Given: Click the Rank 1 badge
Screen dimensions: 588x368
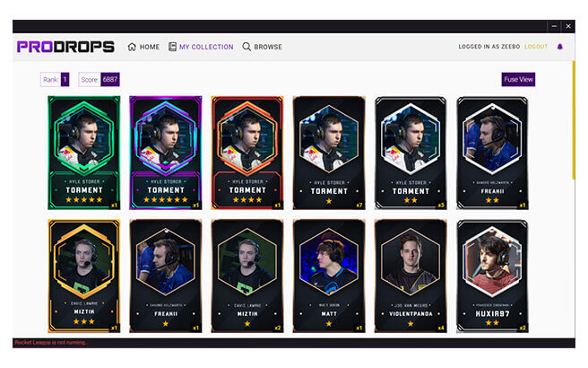Looking at the screenshot, I should 55,80.
